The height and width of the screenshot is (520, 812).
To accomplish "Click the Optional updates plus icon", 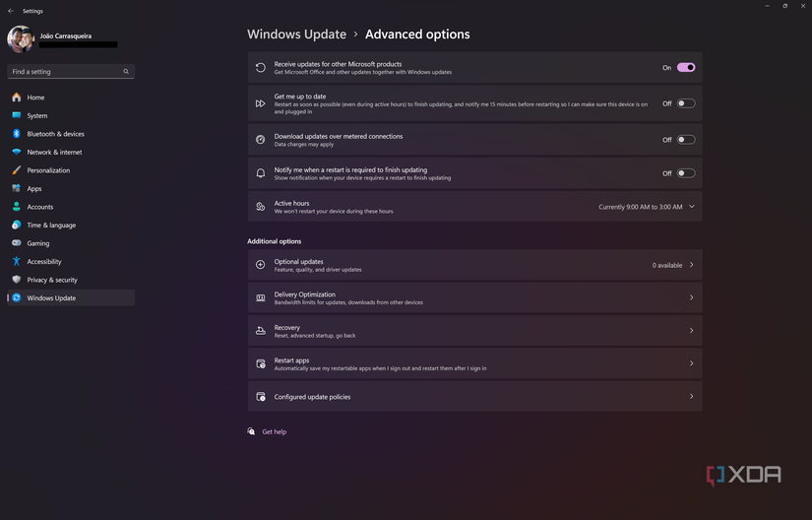I will click(261, 265).
